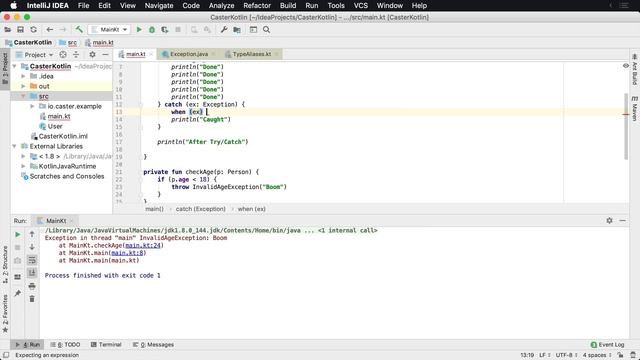This screenshot has width=640, height=360.
Task: Navigate back with the left arrow
Action: [49, 29]
